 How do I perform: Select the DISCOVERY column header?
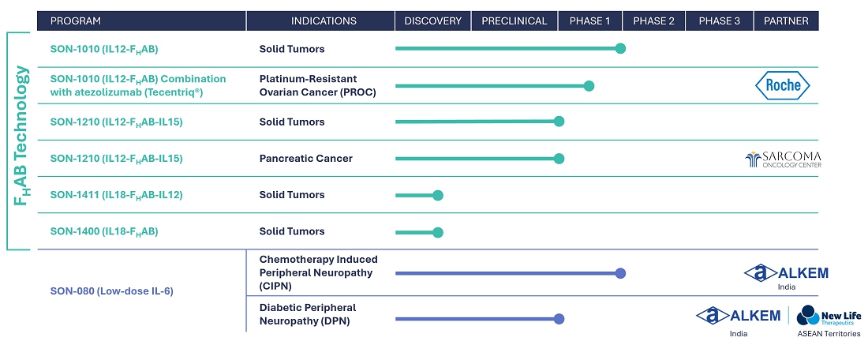(x=432, y=21)
